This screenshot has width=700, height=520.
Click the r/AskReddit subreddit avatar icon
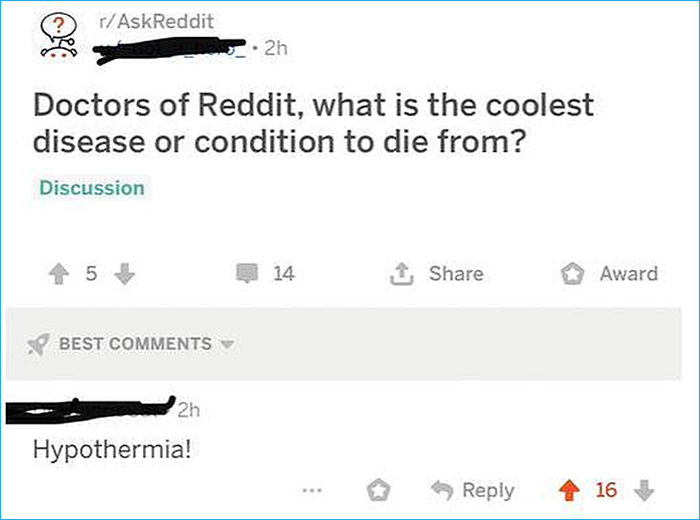click(58, 37)
